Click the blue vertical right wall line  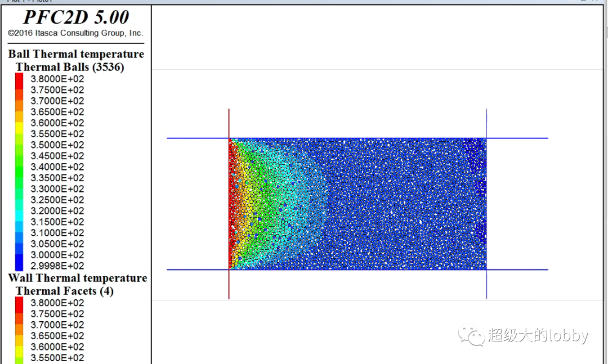pyautogui.click(x=486, y=204)
